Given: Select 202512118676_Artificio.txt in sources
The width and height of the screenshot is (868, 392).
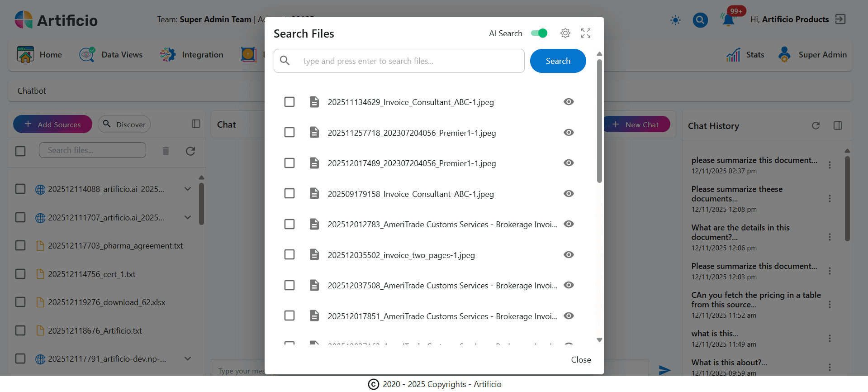Looking at the screenshot, I should (20, 330).
